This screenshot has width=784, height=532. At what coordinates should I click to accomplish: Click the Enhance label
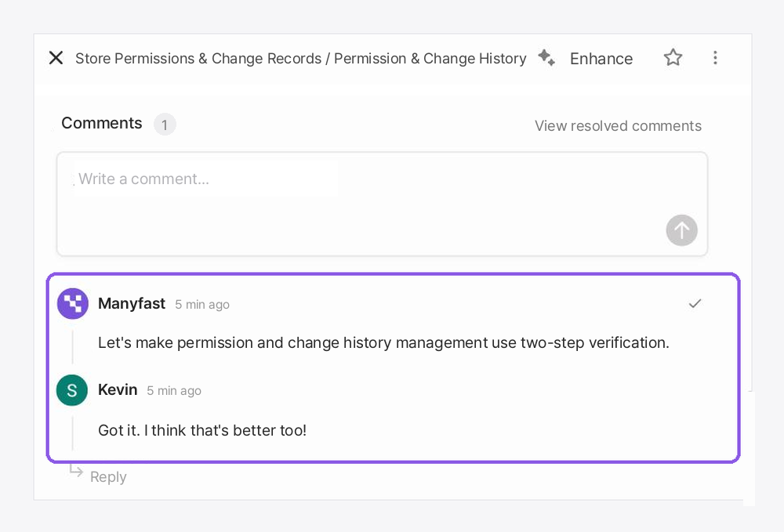[601, 59]
